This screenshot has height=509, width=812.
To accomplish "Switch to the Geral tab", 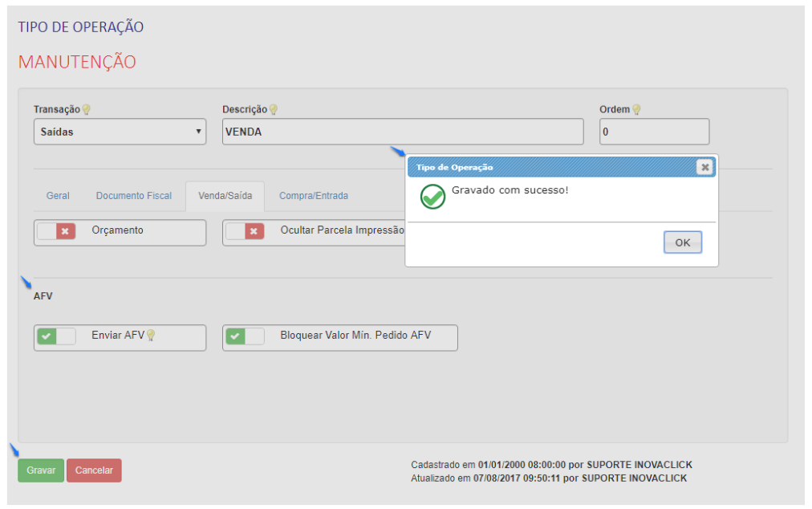I will pos(58,196).
